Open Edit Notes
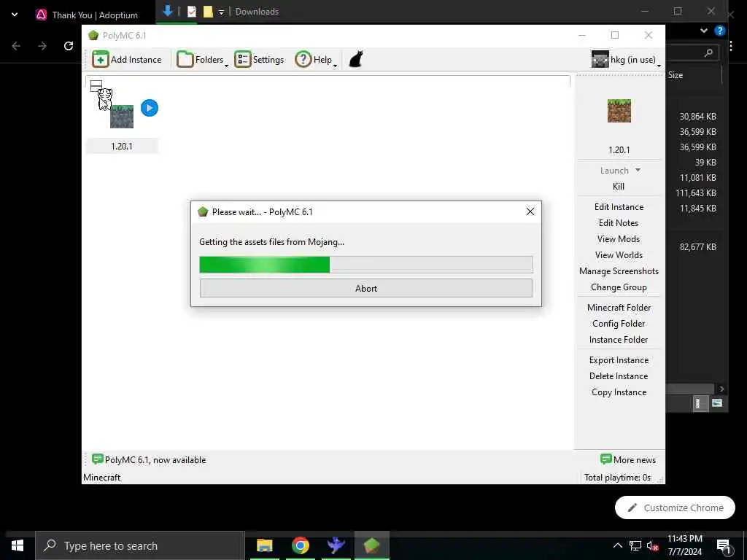 [619, 223]
